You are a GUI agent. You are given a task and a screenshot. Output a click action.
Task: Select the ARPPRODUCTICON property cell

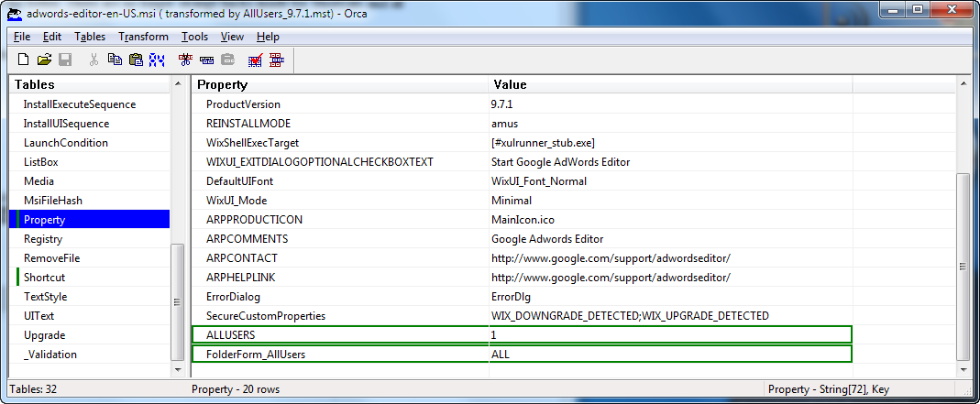[x=340, y=220]
